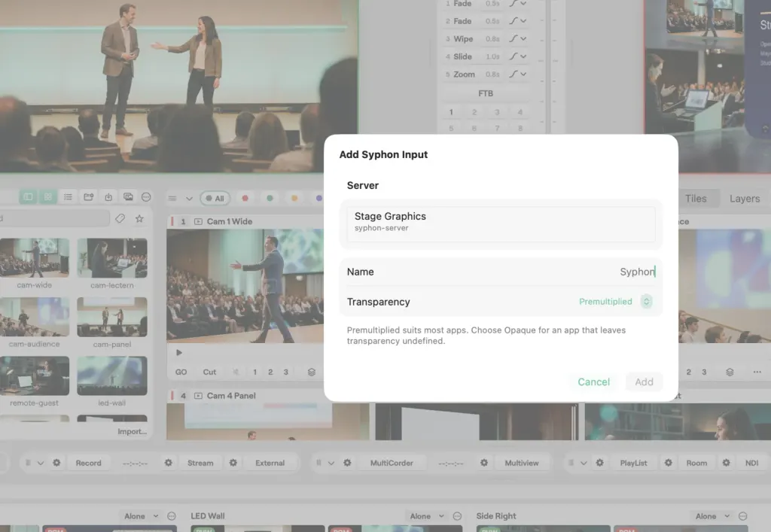This screenshot has height=532, width=771.
Task: Select preset 1 below FTB
Action: pyautogui.click(x=451, y=112)
